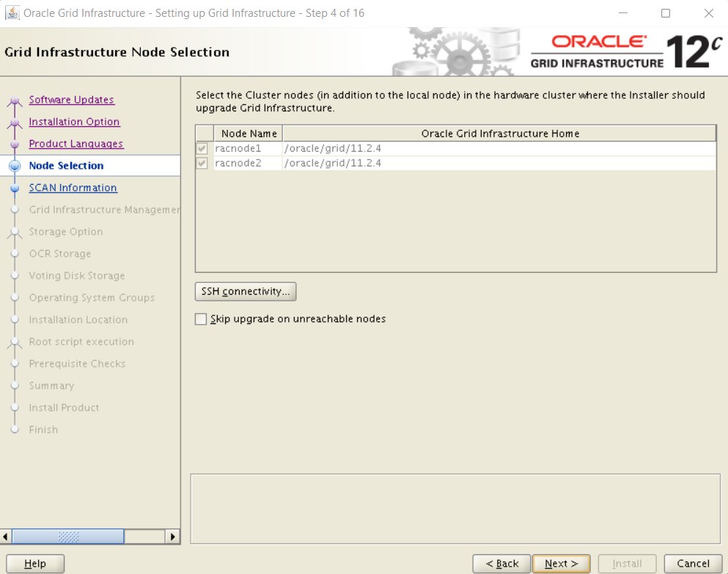Open SSH connectivity settings
728x574 pixels.
pos(246,292)
